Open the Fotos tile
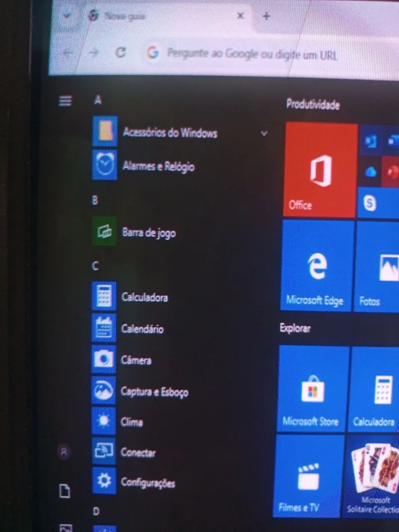 (x=377, y=267)
